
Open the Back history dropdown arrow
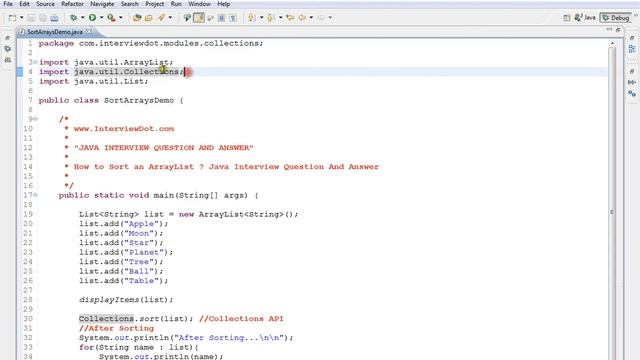pos(311,18)
